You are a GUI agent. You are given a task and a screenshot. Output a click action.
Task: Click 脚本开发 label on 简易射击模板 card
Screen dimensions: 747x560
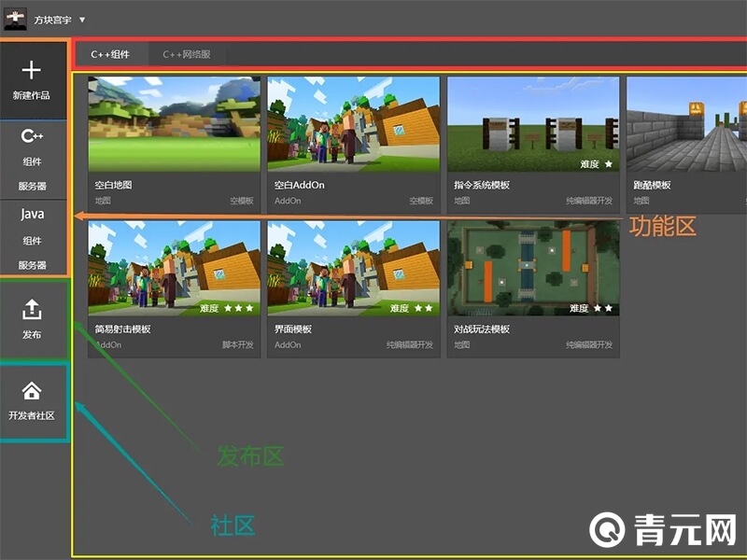(x=238, y=344)
